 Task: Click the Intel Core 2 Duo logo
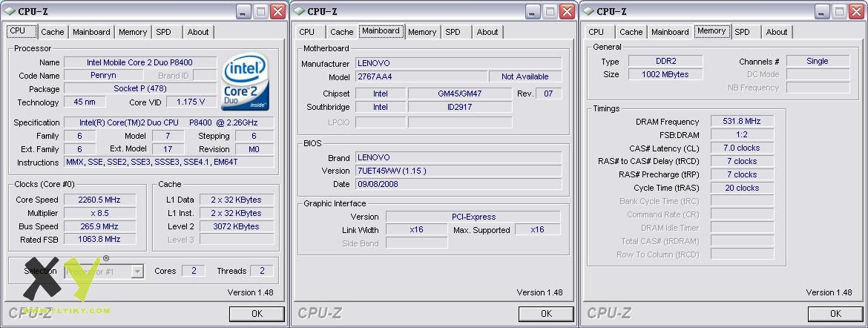pyautogui.click(x=246, y=82)
